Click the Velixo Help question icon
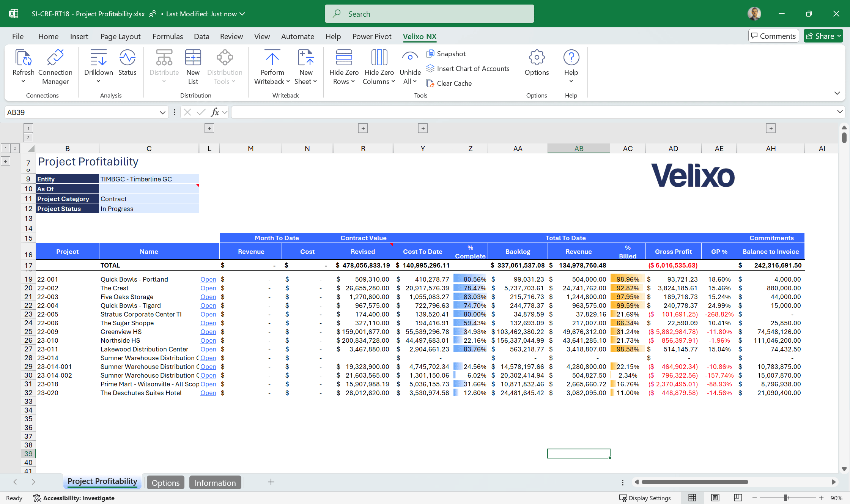 click(x=571, y=58)
